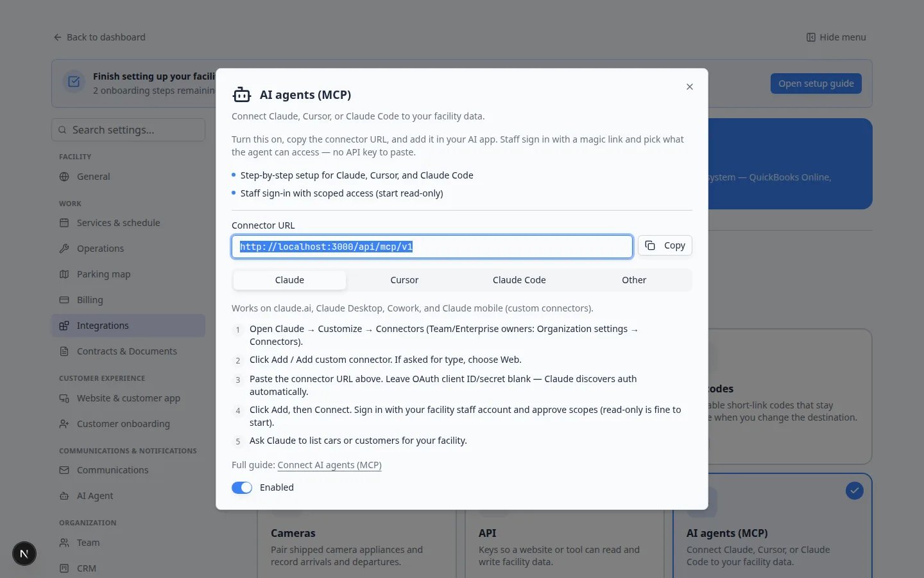924x578 pixels.
Task: Open Billing settings
Action: point(128,300)
